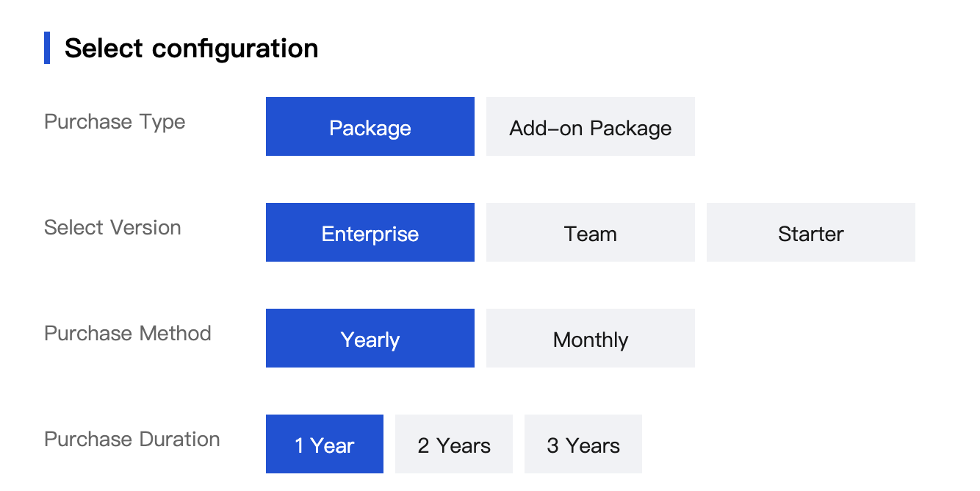Choose the 3 Years duration
The width and height of the screenshot is (980, 491).
pos(583,444)
